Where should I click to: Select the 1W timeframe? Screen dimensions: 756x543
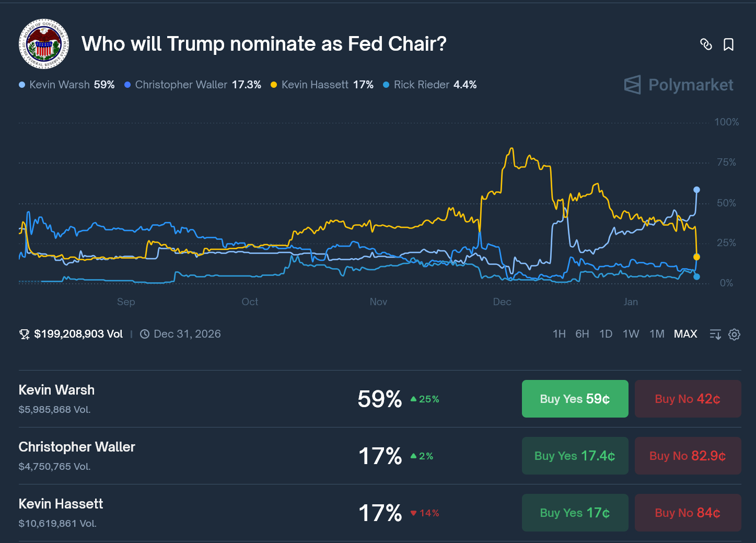tap(631, 333)
